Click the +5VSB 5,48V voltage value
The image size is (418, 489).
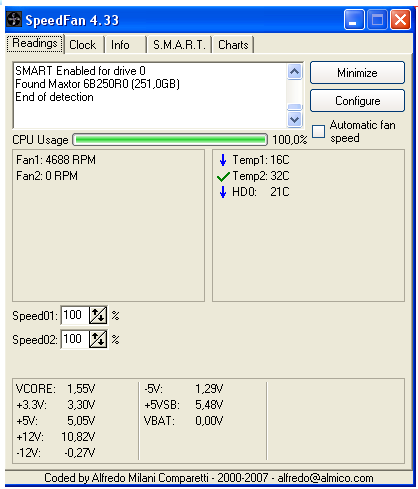(x=209, y=405)
